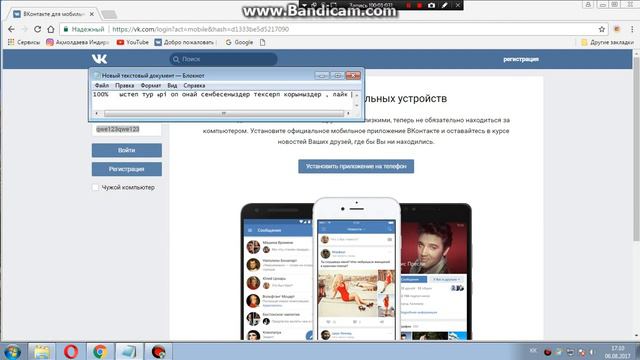Click the регистрация link in VK header
Image resolution: width=640 pixels, height=360 pixels.
[x=521, y=59]
